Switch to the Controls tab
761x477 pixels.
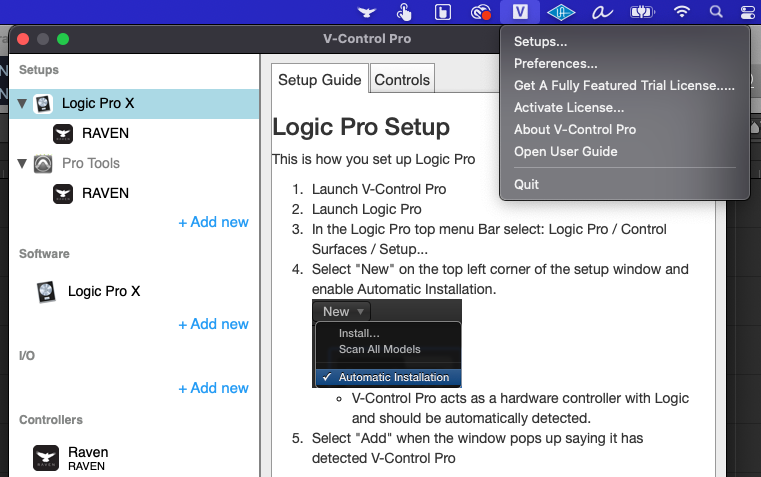point(402,79)
